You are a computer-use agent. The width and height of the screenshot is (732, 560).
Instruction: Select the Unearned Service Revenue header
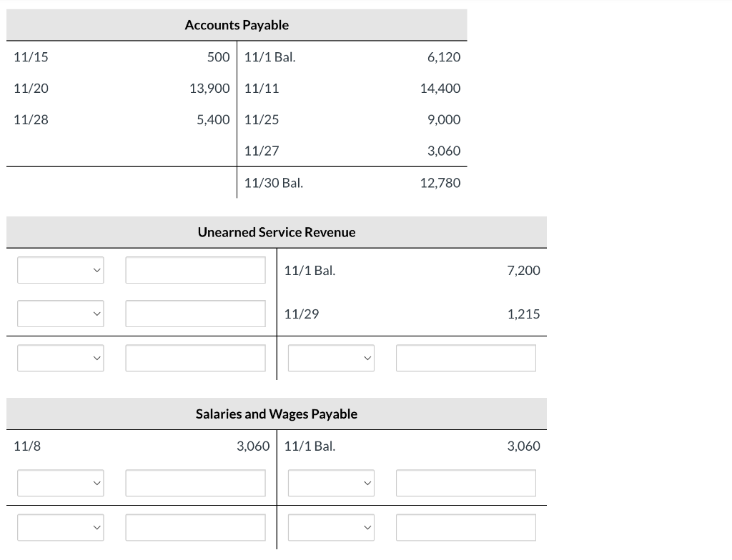pos(277,231)
